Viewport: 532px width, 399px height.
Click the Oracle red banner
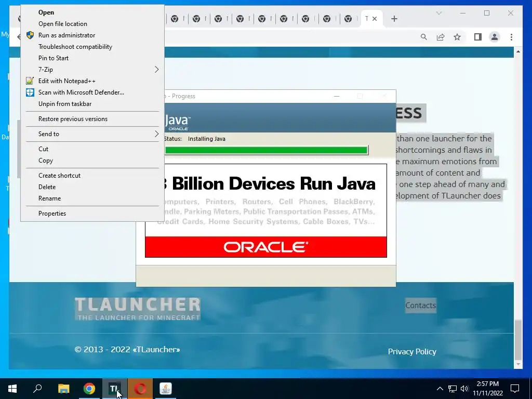click(266, 247)
